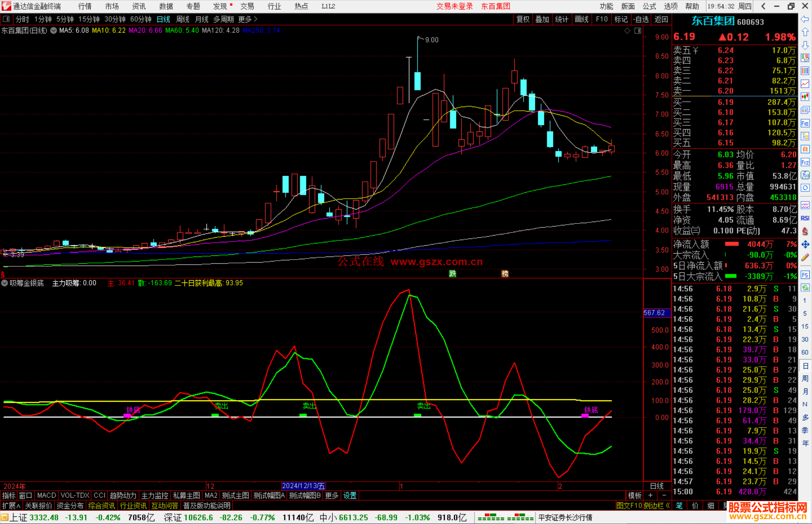Switch to monthly period 月 in sidebar
Image resolution: width=812 pixels, height=524 pixels.
[x=805, y=391]
